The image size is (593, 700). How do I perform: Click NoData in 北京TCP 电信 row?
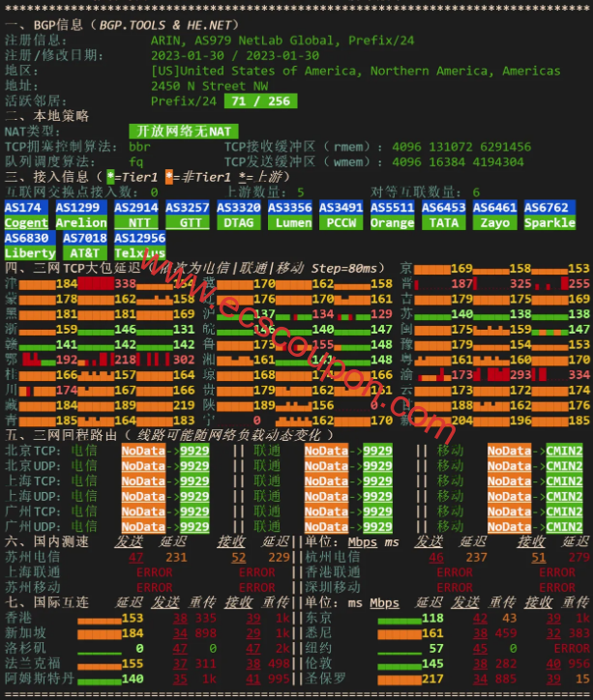(x=143, y=451)
